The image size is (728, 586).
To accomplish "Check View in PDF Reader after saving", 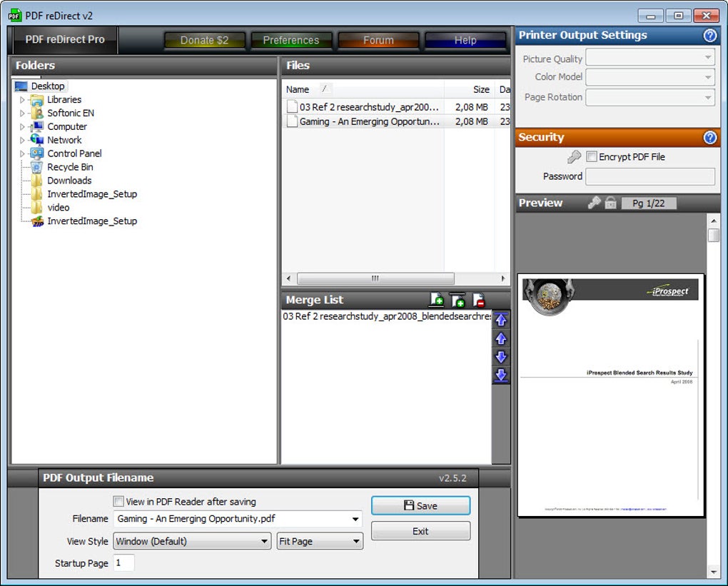I will [118, 502].
